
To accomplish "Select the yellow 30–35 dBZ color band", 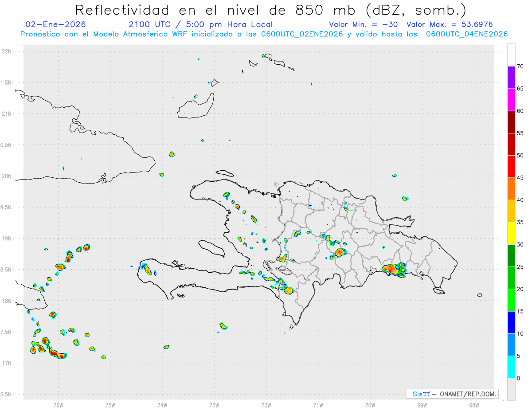I will [x=511, y=233].
